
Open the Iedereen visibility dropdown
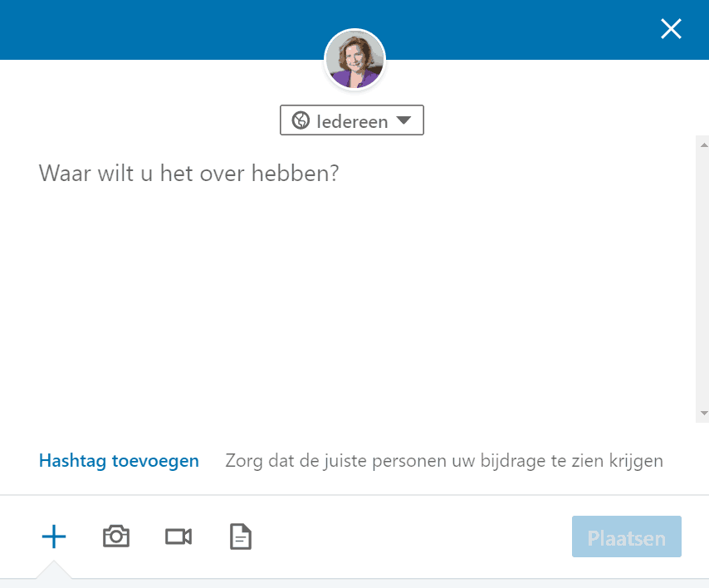click(x=352, y=120)
